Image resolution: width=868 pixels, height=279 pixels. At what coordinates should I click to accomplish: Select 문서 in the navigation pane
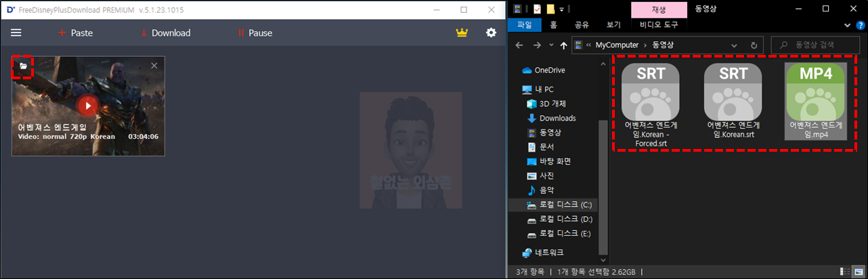(540, 147)
